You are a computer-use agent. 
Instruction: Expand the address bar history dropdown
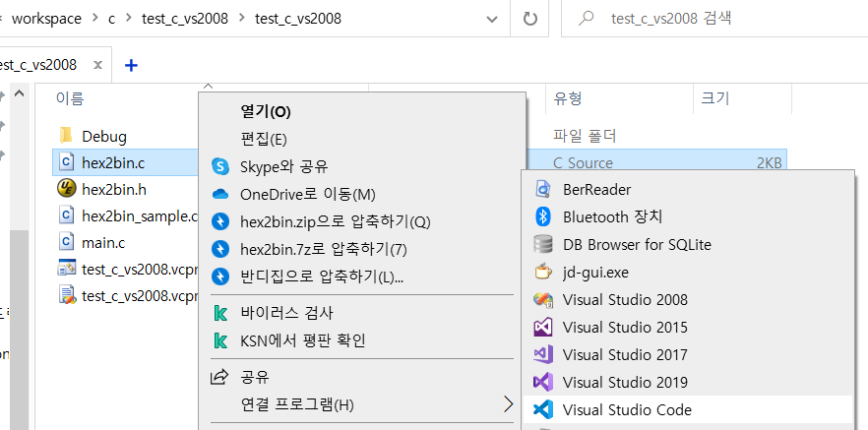point(491,19)
